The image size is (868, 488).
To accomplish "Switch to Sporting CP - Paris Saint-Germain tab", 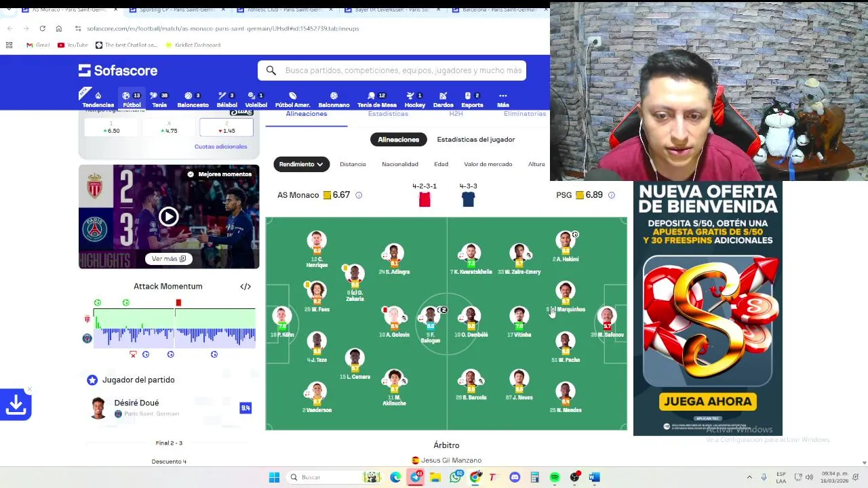I will point(174,9).
